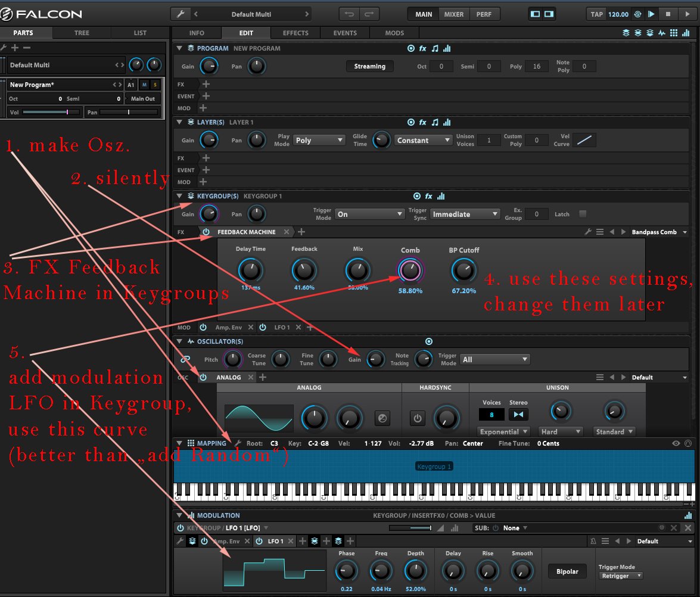Screen dimensions: 700x597
Task: Stop playback with the stop button
Action: [x=668, y=14]
